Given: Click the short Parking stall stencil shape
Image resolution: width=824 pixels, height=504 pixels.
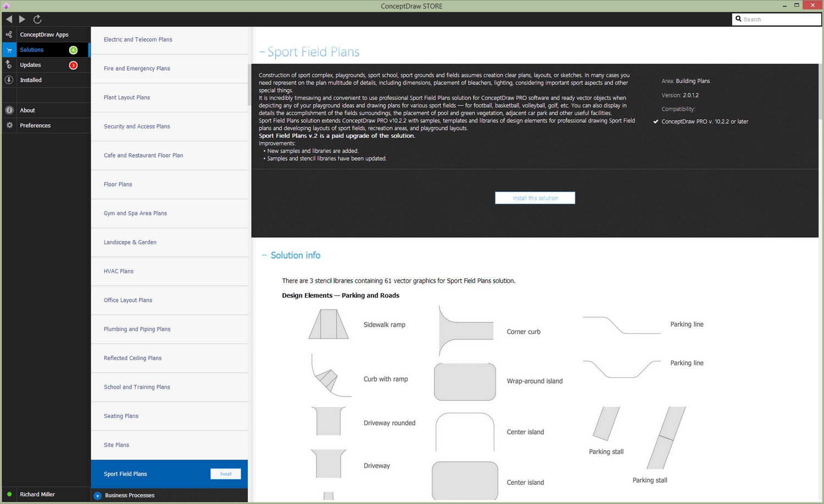Looking at the screenshot, I should point(606,423).
